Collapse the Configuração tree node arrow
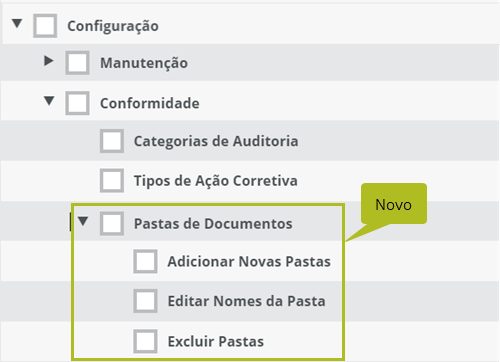Screen dimensions: 500x362 (x=17, y=24)
